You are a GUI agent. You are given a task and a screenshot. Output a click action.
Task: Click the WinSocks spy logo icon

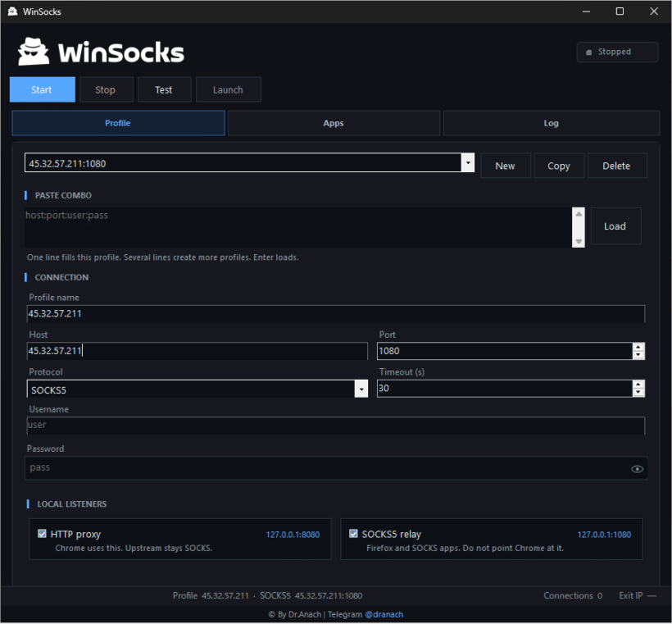pyautogui.click(x=33, y=52)
